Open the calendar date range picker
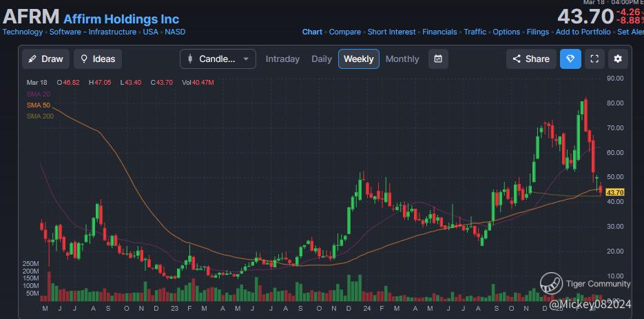Screen dimensions: 644x319 [x=438, y=59]
